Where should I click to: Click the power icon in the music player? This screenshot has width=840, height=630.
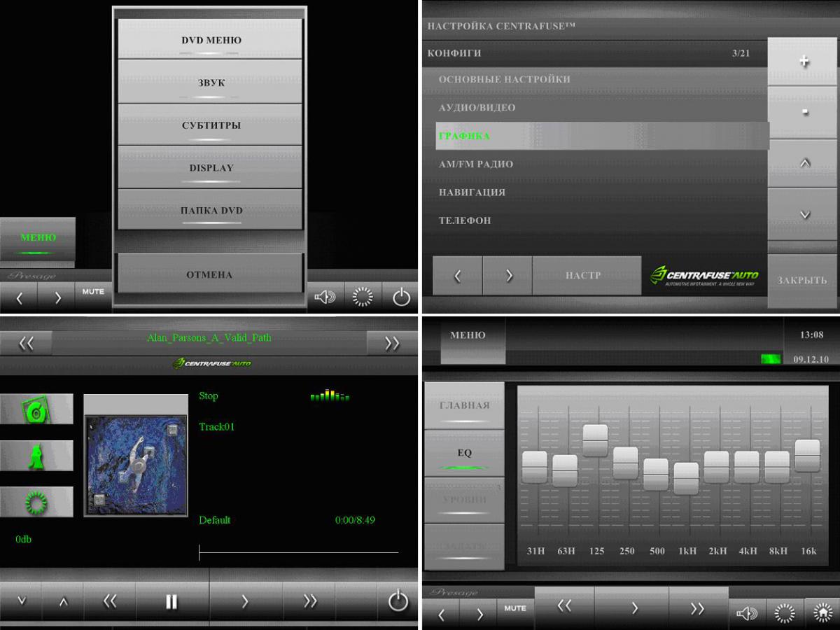click(x=398, y=601)
